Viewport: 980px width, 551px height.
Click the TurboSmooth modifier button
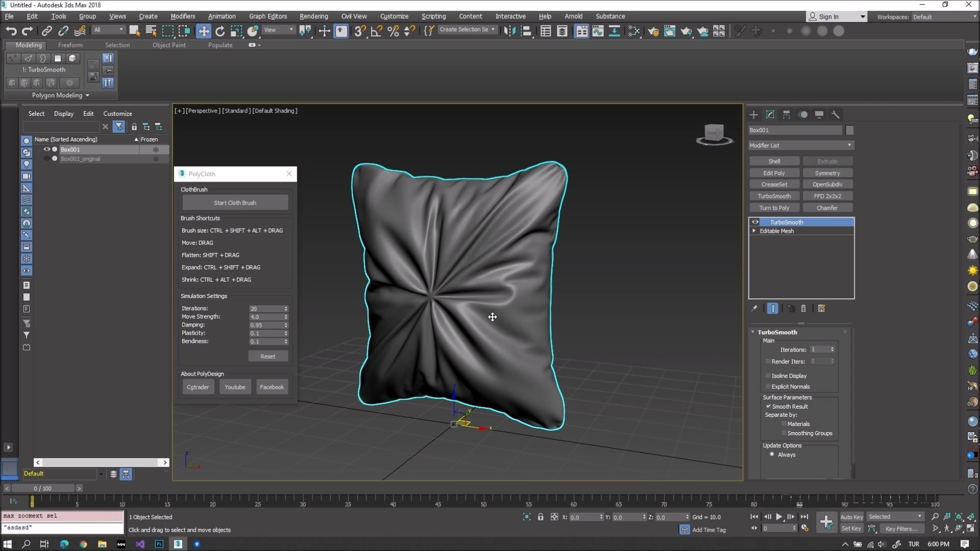(774, 196)
